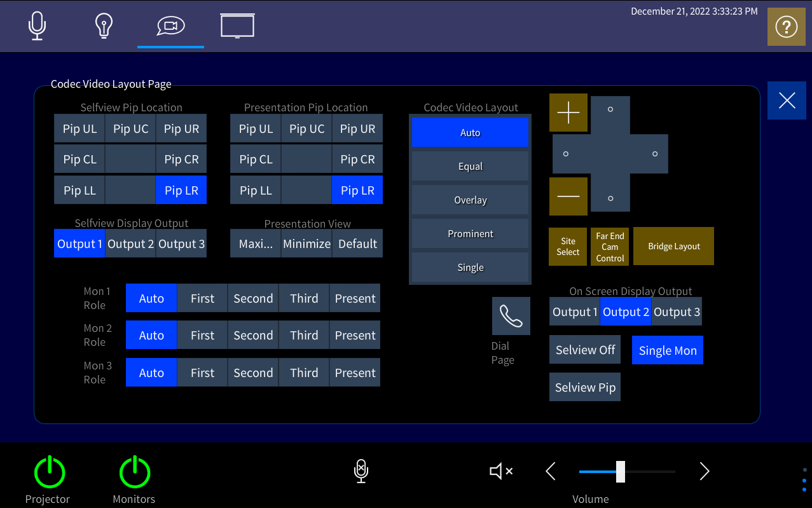Viewport: 812px width, 508px height.
Task: Mute the speaker output
Action: pyautogui.click(x=501, y=471)
